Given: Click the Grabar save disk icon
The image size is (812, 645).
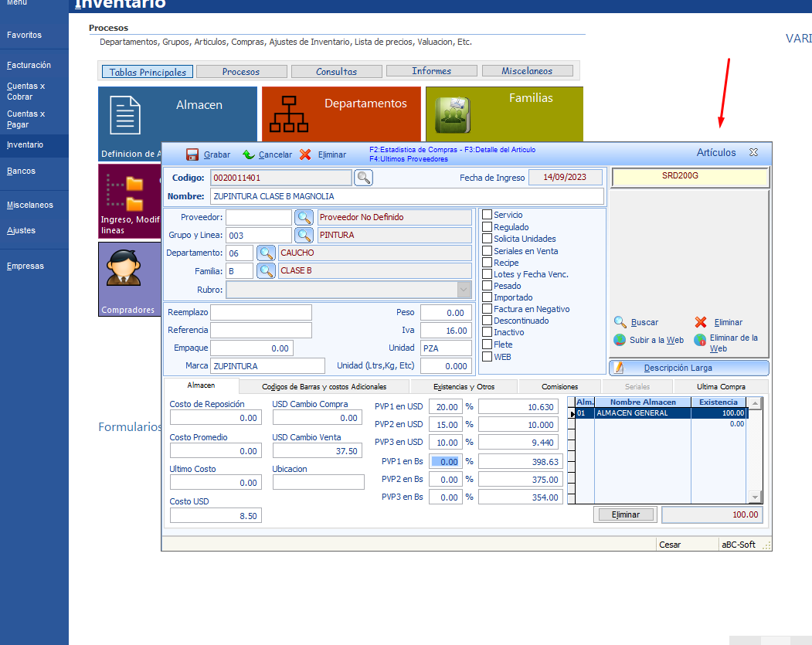Looking at the screenshot, I should (192, 154).
